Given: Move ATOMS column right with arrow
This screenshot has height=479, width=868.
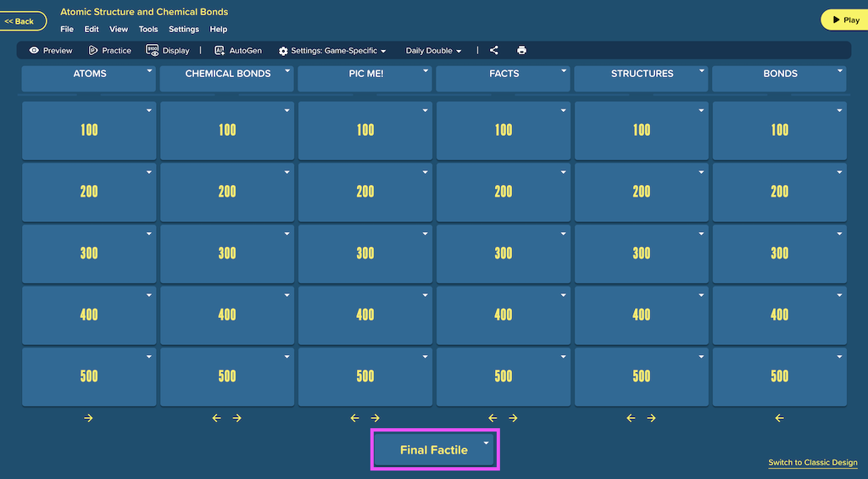Looking at the screenshot, I should coord(88,418).
